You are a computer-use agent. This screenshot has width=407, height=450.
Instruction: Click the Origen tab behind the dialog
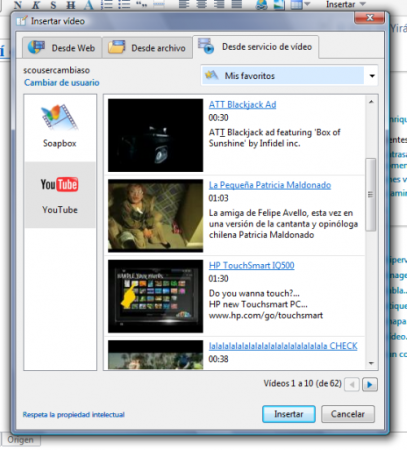[x=21, y=440]
